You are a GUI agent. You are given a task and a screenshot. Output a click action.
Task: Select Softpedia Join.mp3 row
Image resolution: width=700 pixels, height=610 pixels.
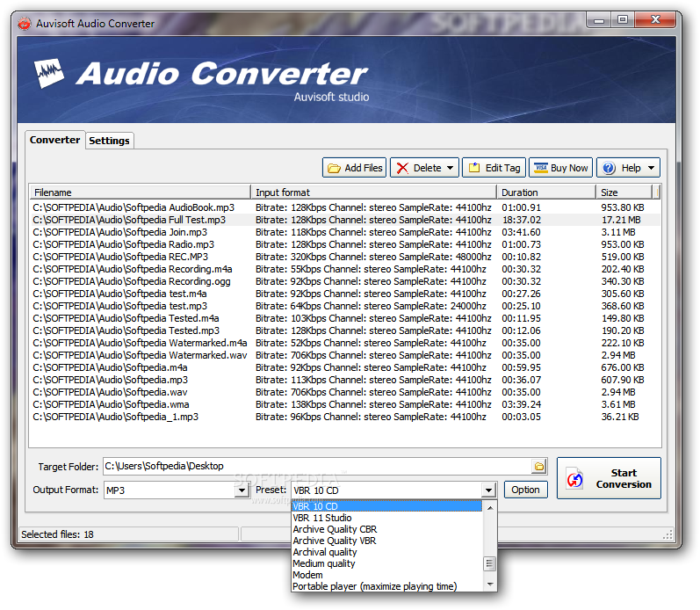344,232
